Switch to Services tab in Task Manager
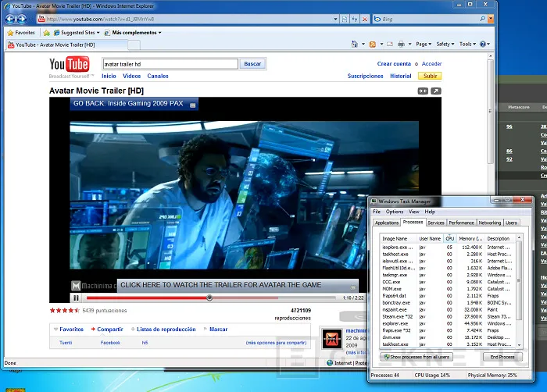Viewport: 547px width, 392px height. [436, 223]
